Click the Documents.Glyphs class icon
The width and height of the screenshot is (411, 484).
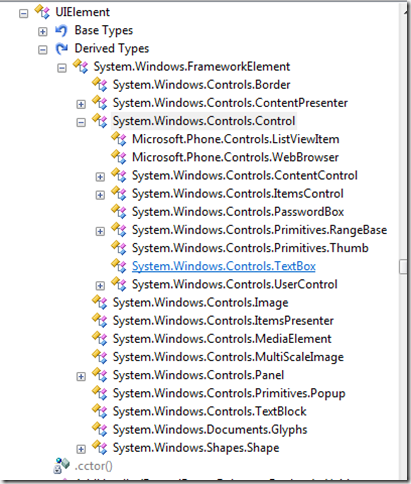pyautogui.click(x=100, y=429)
